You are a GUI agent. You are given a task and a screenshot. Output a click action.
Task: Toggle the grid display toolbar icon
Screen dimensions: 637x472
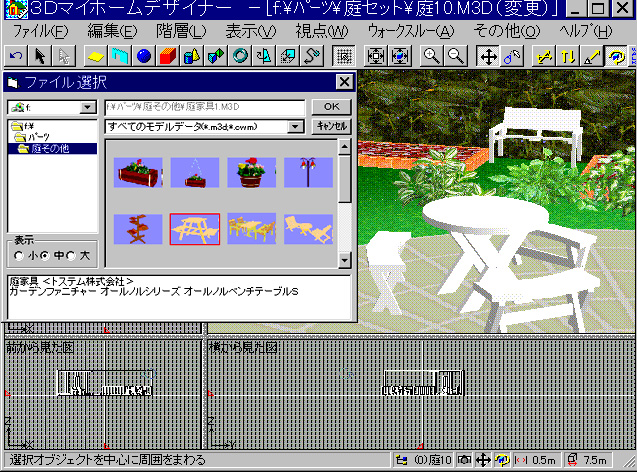click(x=344, y=56)
